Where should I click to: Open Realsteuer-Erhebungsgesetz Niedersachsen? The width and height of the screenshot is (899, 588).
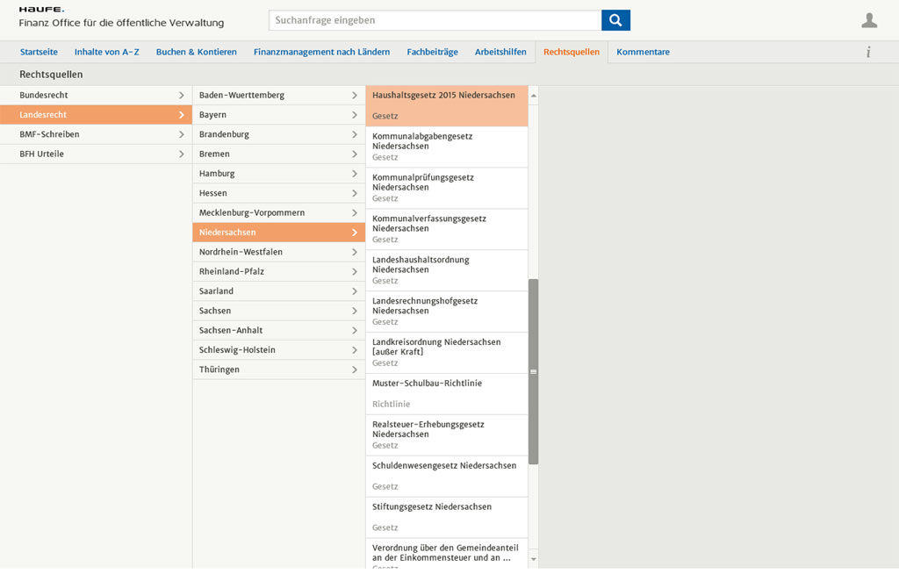tap(447, 435)
